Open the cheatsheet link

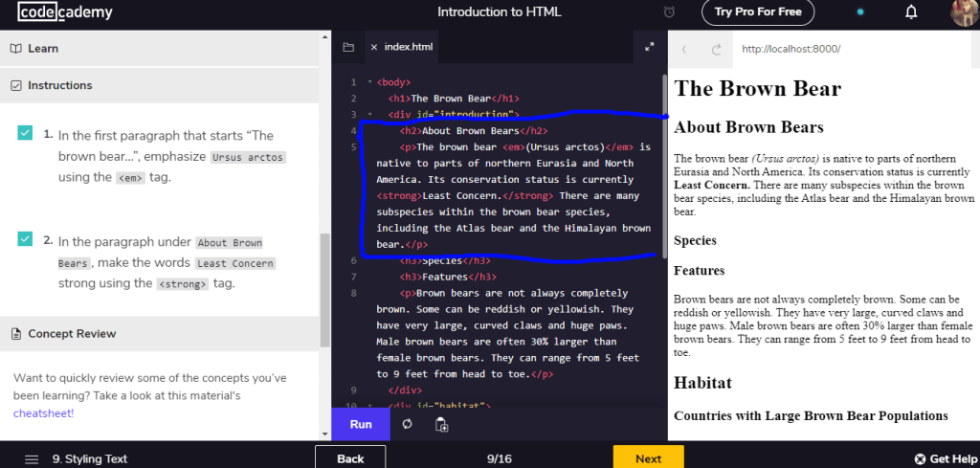[x=43, y=412]
